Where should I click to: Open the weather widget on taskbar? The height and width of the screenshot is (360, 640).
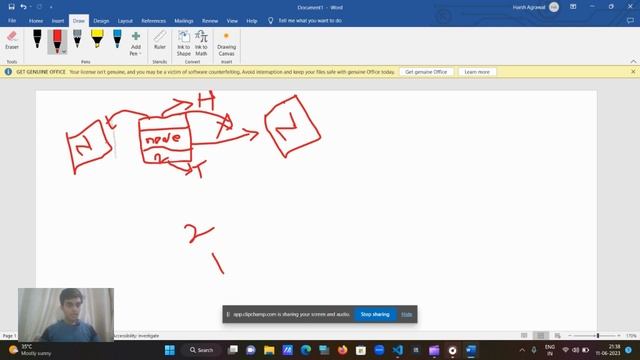tap(31, 350)
